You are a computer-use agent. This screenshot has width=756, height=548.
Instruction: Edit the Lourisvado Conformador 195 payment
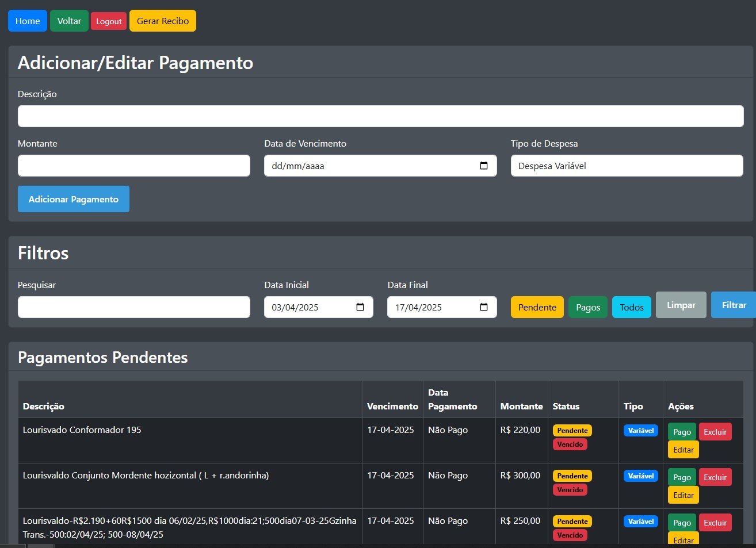[x=683, y=450]
